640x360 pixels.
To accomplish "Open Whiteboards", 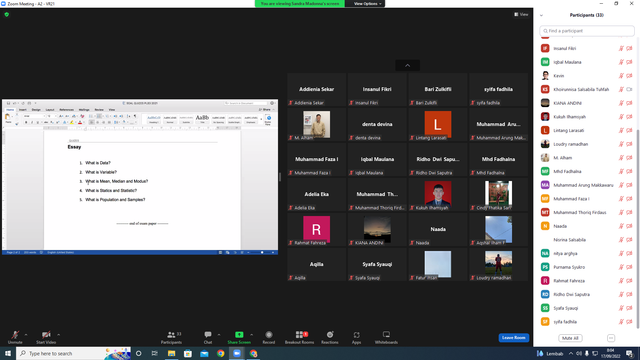I will (386, 337).
